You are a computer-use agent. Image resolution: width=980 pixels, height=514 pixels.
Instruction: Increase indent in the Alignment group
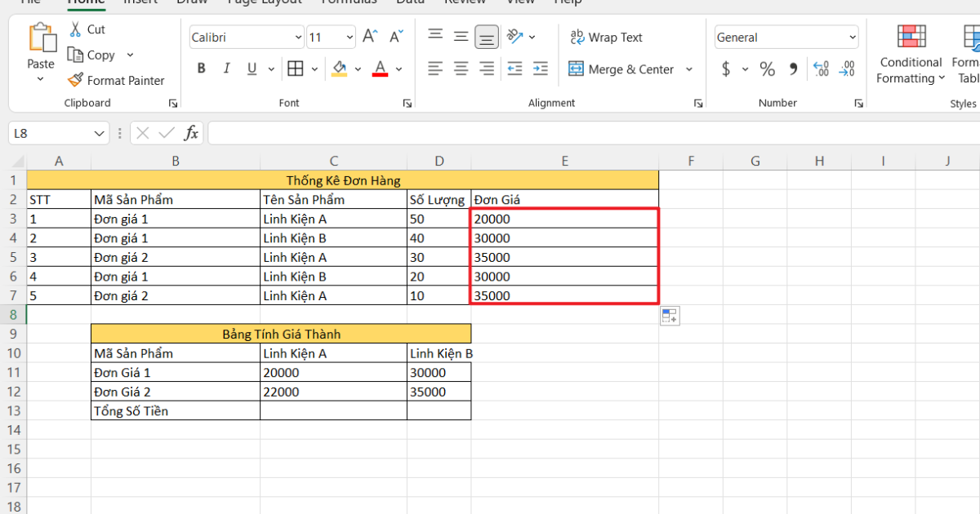[541, 69]
